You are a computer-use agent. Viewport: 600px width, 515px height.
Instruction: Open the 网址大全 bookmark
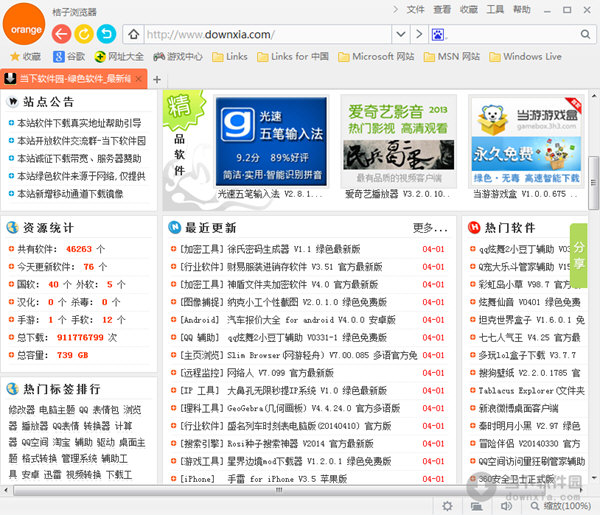tap(119, 57)
